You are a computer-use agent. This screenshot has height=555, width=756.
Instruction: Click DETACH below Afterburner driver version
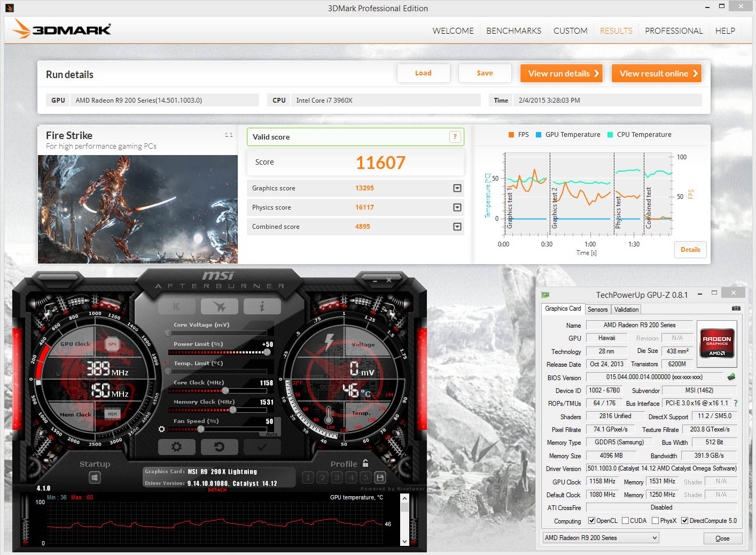point(217,490)
